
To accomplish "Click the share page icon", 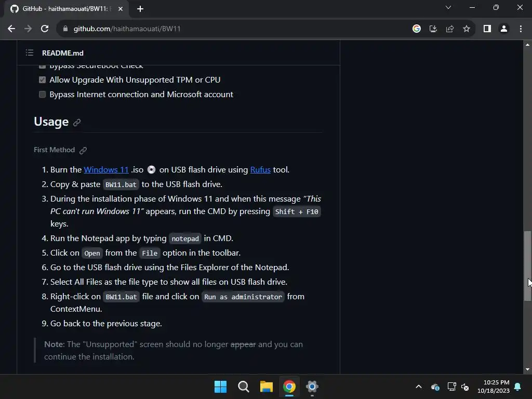I will (x=450, y=29).
